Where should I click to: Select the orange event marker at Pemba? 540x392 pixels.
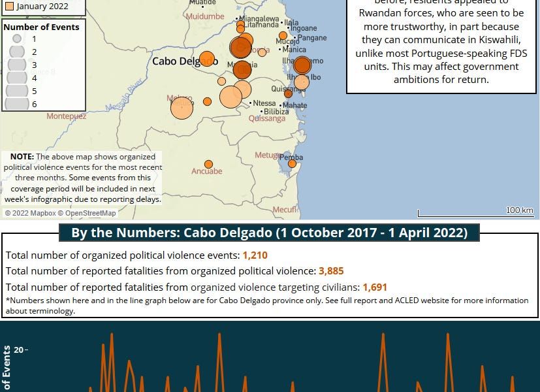tap(292, 163)
